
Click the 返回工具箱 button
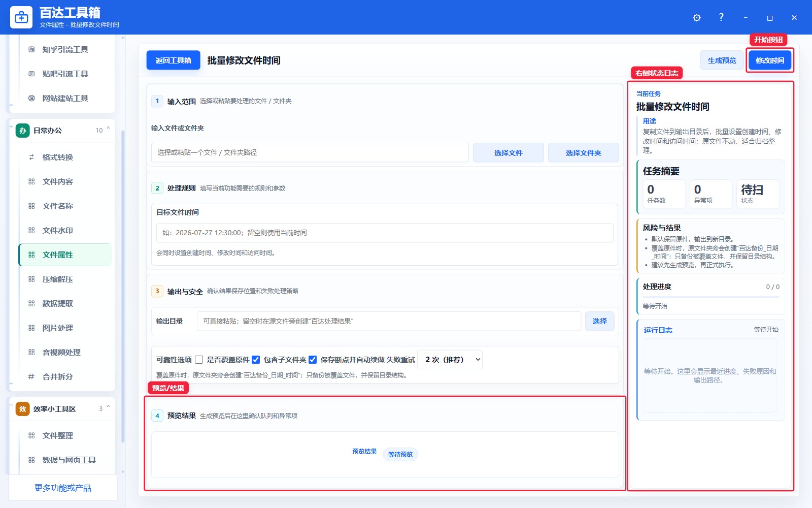coord(173,60)
